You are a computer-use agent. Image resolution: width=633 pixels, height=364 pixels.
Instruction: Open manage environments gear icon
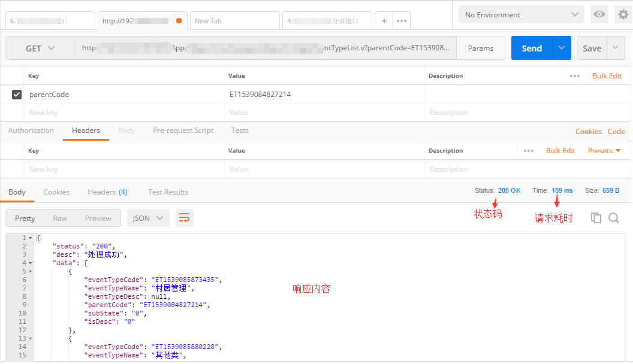(623, 14)
